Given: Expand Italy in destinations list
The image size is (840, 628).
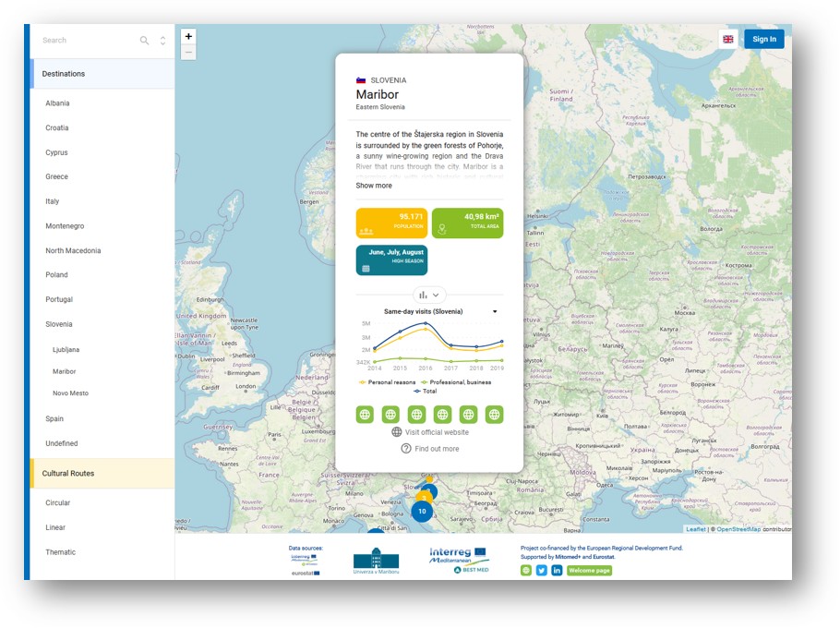Looking at the screenshot, I should pos(52,201).
